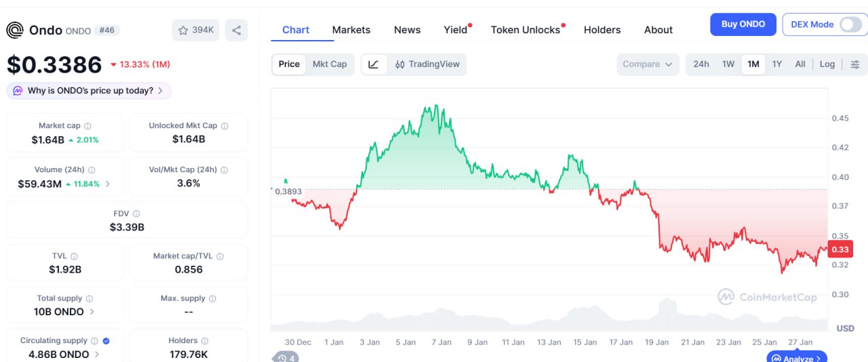Image resolution: width=868 pixels, height=362 pixels.
Task: Toggle DEX Mode switch on
Action: click(x=850, y=24)
